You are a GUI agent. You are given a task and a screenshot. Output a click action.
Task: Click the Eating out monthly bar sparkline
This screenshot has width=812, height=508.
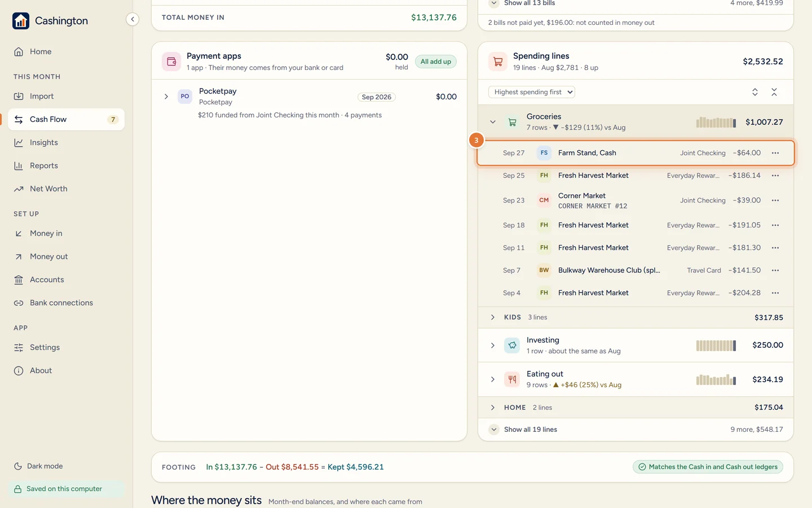point(716,380)
